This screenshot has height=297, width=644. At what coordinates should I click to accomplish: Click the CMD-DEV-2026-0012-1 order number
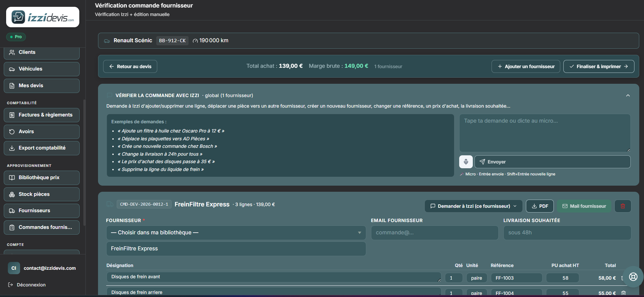coord(144,204)
